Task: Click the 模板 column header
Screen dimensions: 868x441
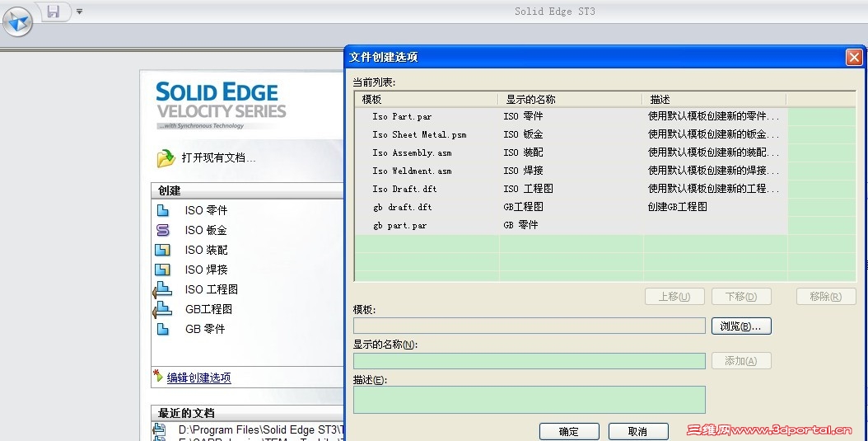Action: [x=427, y=99]
